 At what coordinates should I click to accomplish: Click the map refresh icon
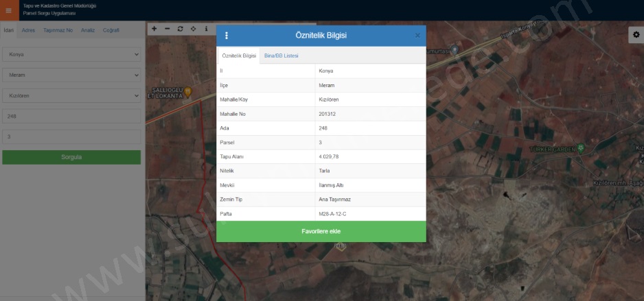tap(180, 29)
